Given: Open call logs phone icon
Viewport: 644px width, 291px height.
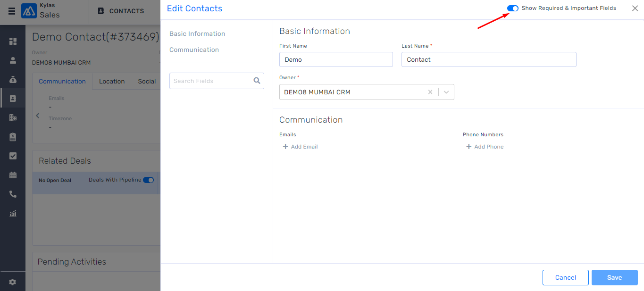Looking at the screenshot, I should tap(13, 194).
